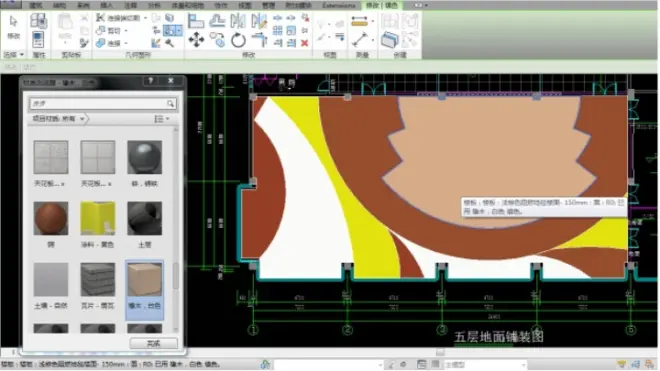Click the filter icon in status bar
Screen dimensions: 660x371
(622, 364)
